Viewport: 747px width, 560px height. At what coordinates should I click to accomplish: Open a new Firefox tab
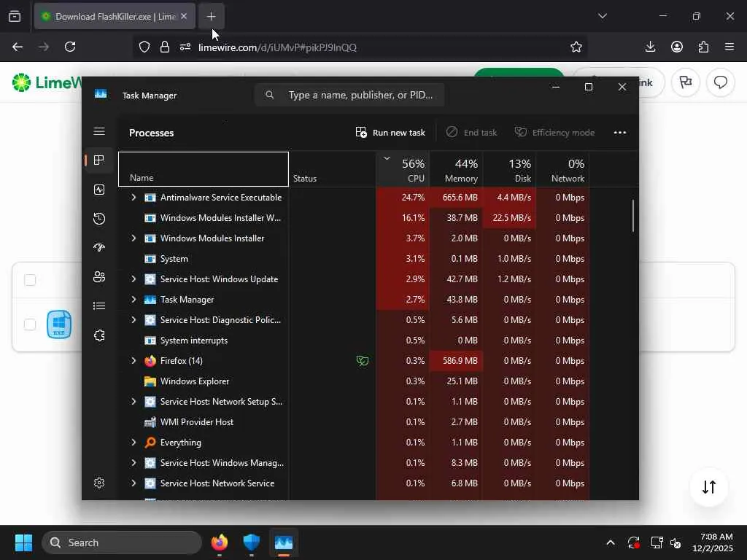coord(211,17)
